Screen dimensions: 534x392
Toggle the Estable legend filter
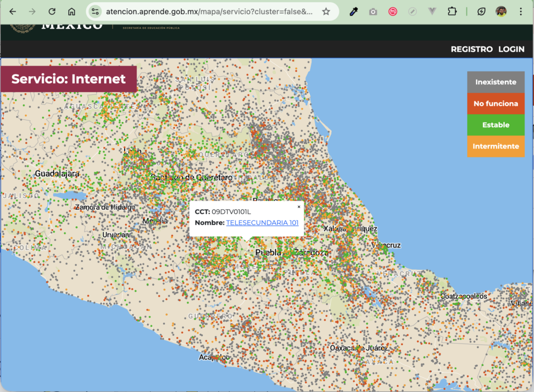click(495, 125)
